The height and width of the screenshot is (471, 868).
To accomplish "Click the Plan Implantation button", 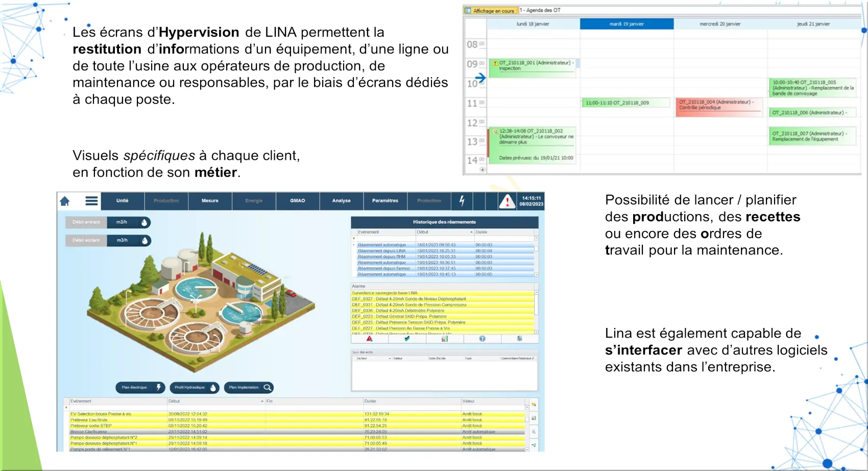I will point(249,388).
